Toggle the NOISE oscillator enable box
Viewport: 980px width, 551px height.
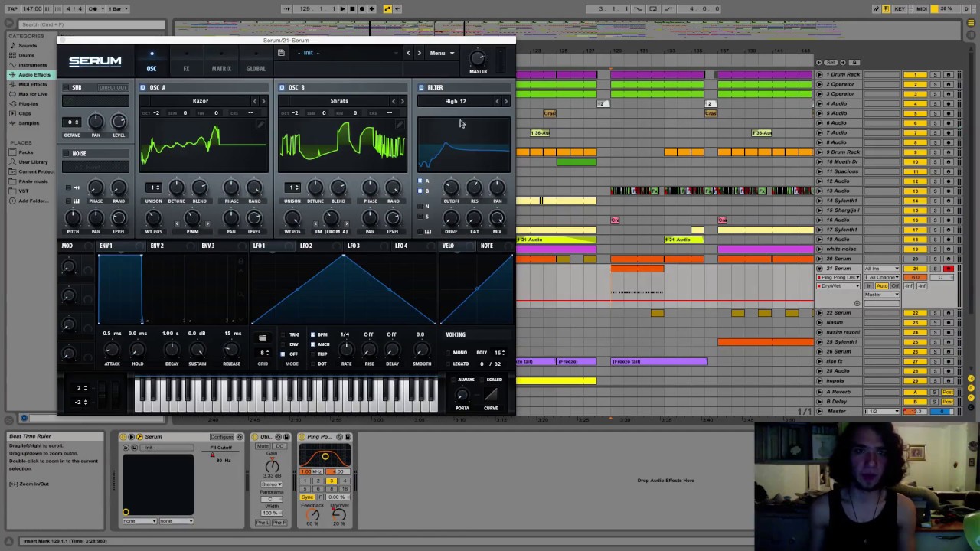pos(67,153)
